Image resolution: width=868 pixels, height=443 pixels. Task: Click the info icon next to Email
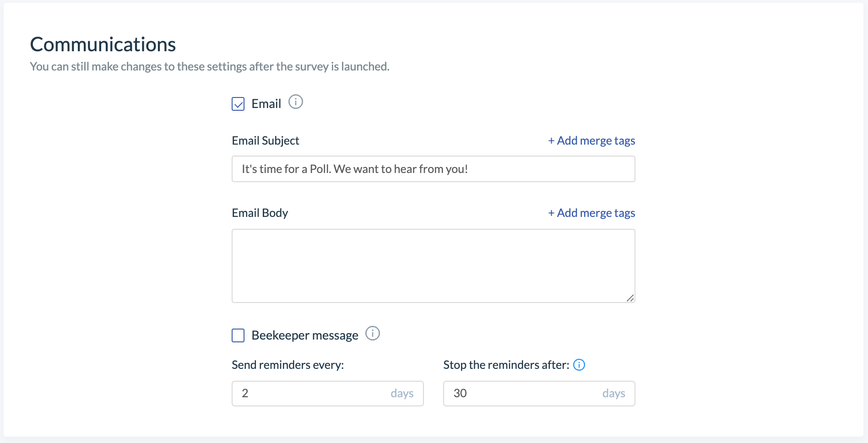296,102
